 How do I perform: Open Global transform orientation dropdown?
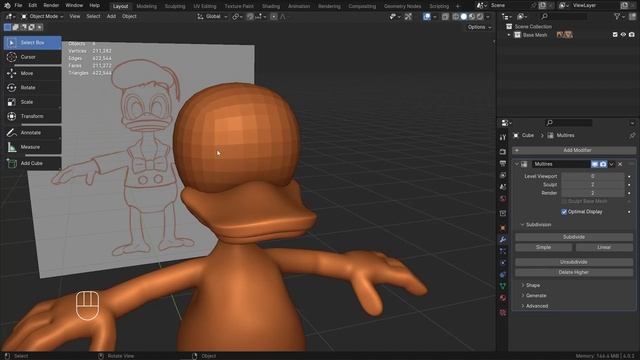click(212, 17)
